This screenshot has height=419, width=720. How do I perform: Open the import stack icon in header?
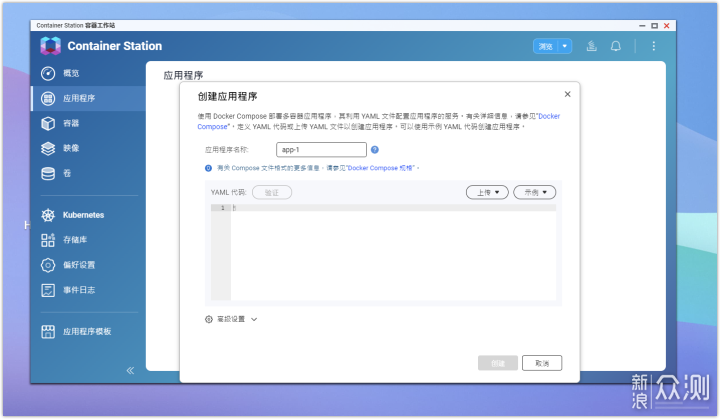(591, 46)
